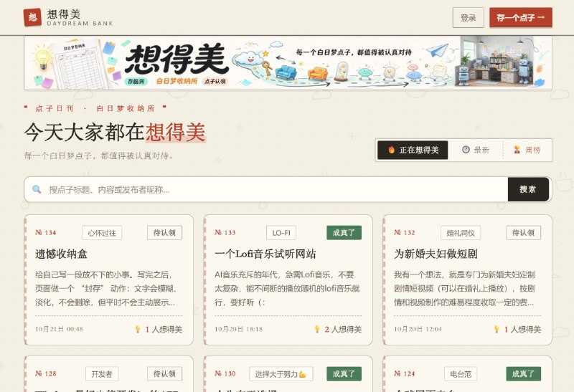Image resolution: width=574 pixels, height=392 pixels.
Task: Click the flame icon in 正在想得美
Action: [391, 150]
